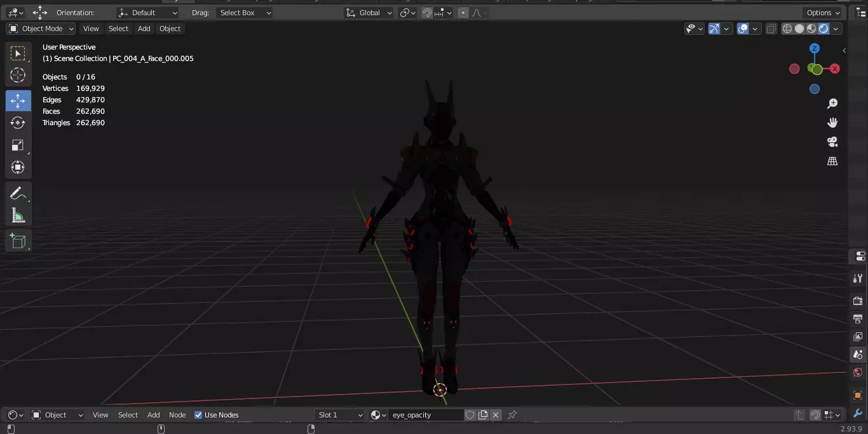
Task: Click the fake user shield icon
Action: pos(470,415)
